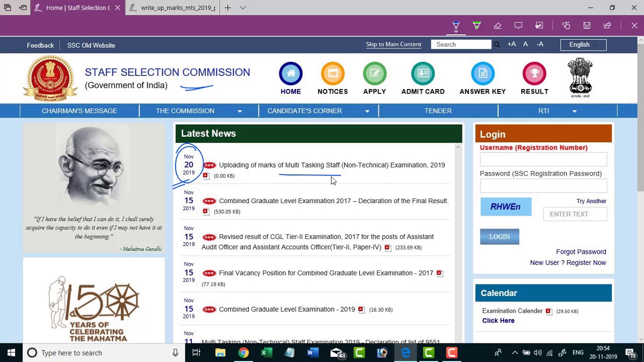Open PDF icon for Multi Tasking Staff marks
The image size is (644, 362).
pos(206,176)
